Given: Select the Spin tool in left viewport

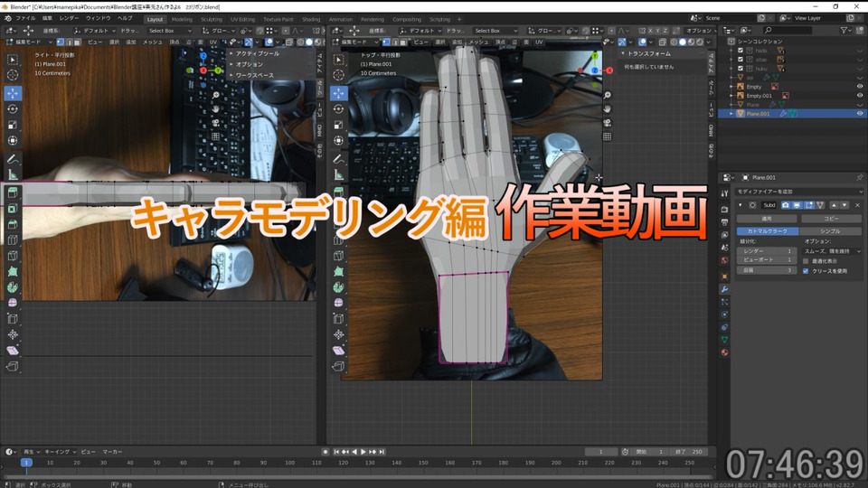Looking at the screenshot, I should coord(13,287).
